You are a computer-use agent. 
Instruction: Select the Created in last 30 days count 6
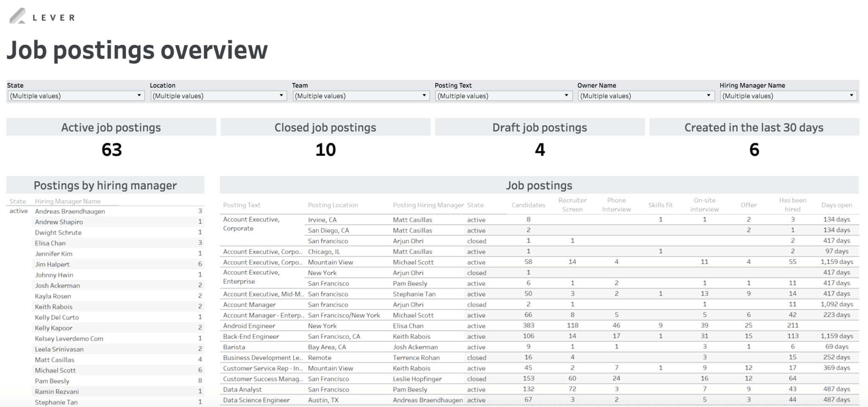pos(754,150)
